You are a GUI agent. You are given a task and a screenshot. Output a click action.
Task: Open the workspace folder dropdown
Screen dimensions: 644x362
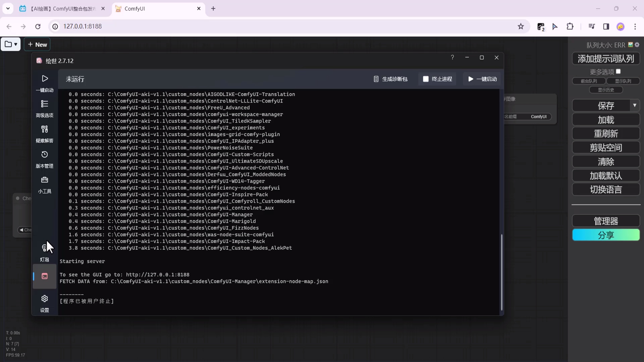[x=11, y=44]
